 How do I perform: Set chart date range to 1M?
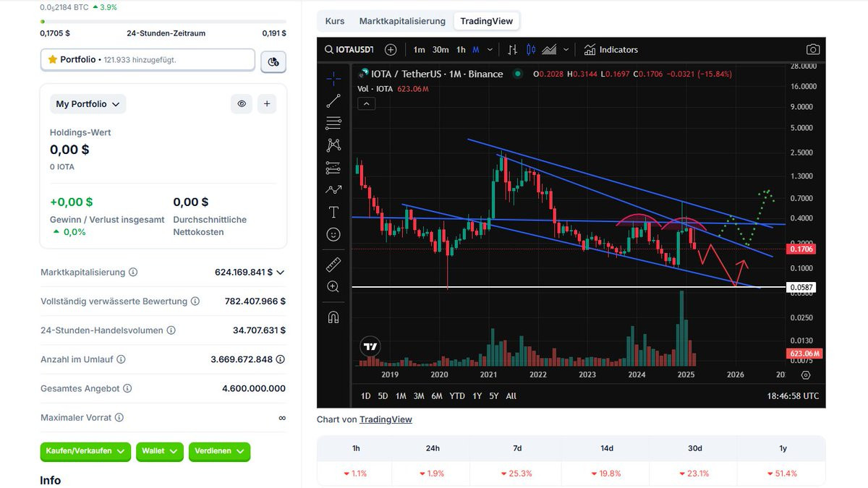(x=401, y=395)
